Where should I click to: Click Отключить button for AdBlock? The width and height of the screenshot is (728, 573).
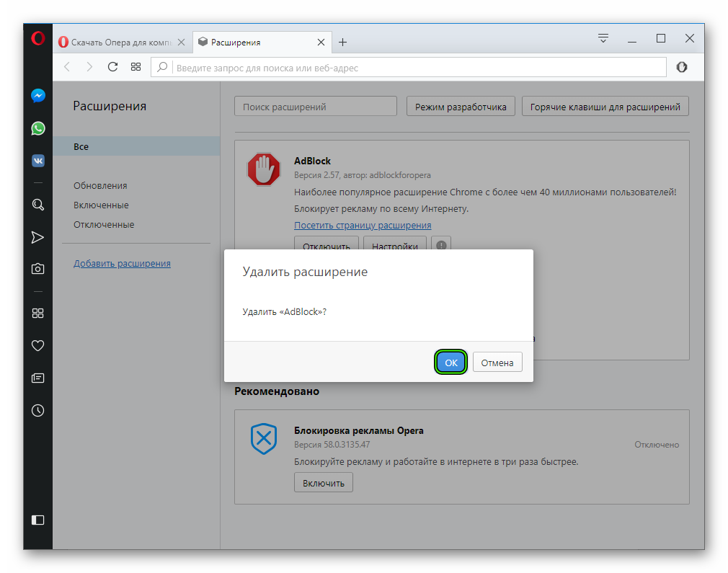click(327, 244)
